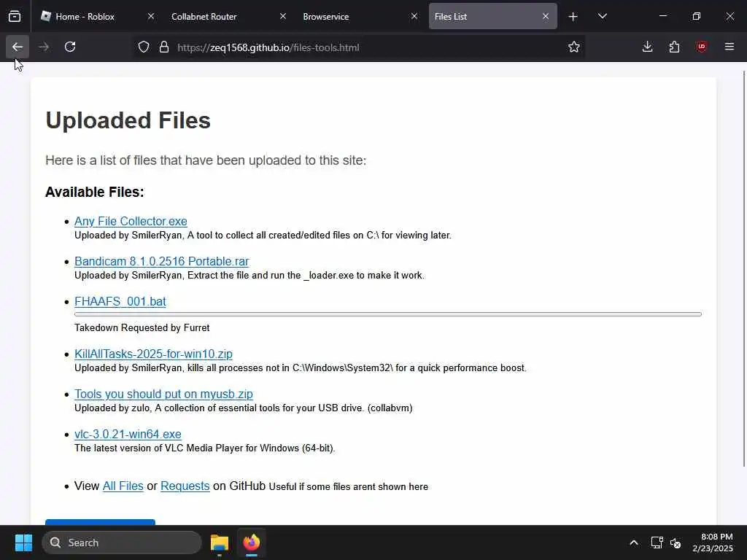
Task: Click the page vertical scrollbar
Action: point(743,269)
